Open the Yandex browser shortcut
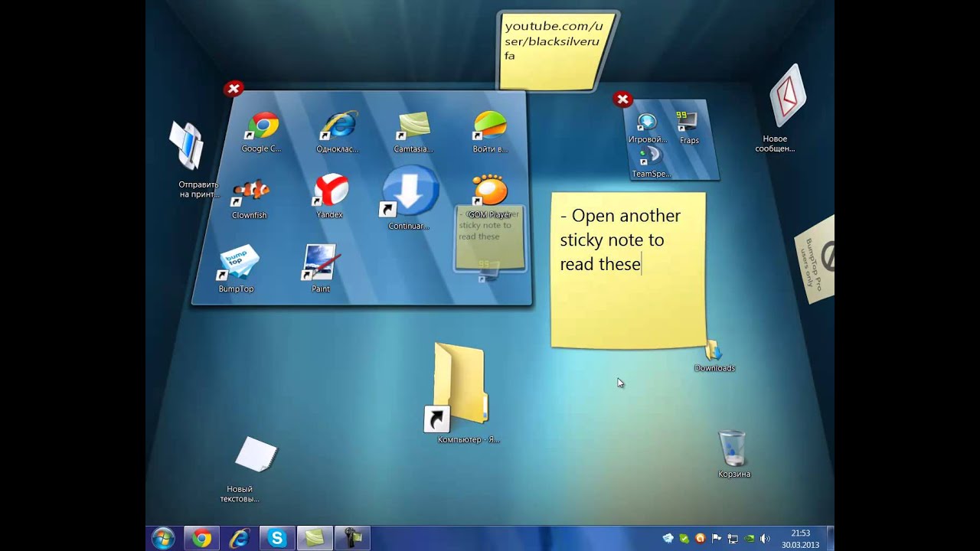980x551 pixels. pos(330,190)
